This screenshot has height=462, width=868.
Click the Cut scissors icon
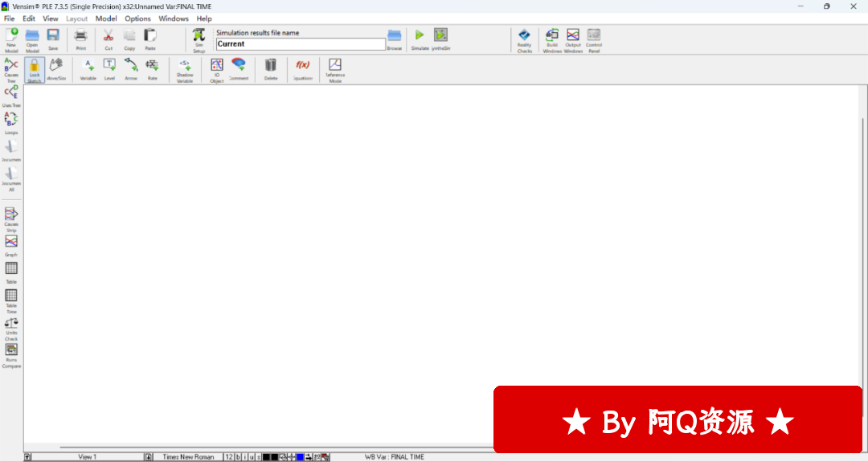pyautogui.click(x=108, y=40)
